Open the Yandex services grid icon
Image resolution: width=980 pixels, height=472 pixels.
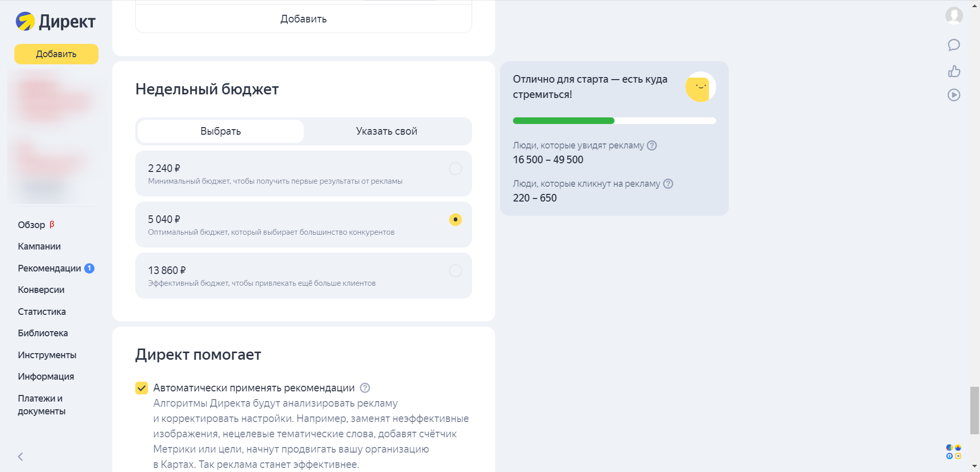954,452
